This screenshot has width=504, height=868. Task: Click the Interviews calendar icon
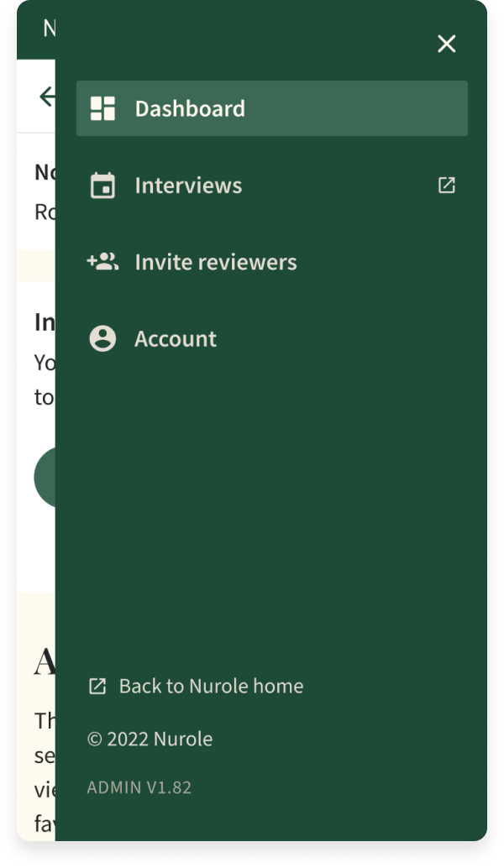coord(103,186)
